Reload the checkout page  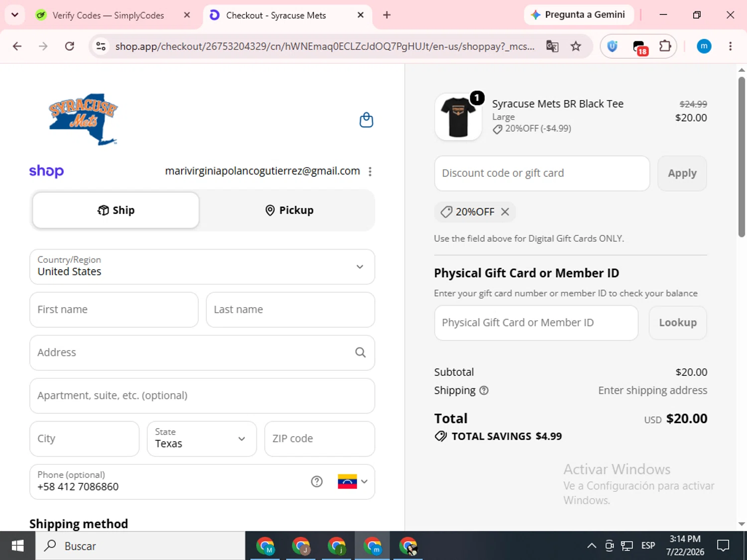tap(70, 46)
